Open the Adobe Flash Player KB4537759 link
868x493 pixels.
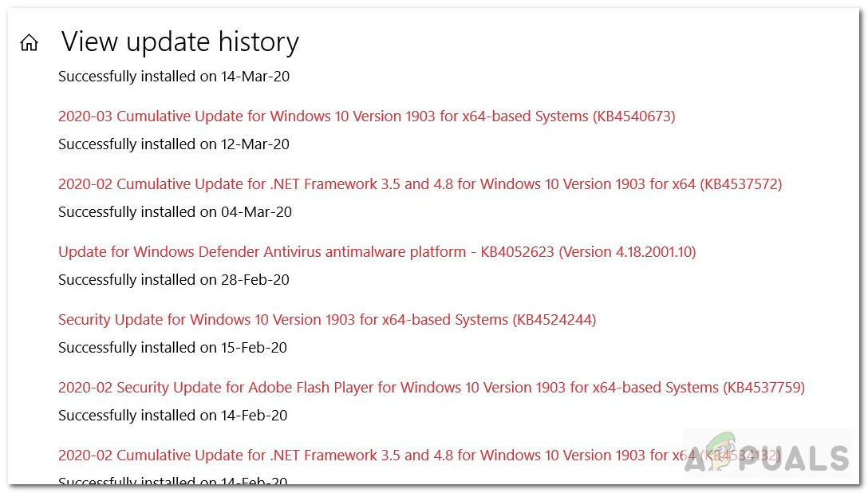point(431,388)
